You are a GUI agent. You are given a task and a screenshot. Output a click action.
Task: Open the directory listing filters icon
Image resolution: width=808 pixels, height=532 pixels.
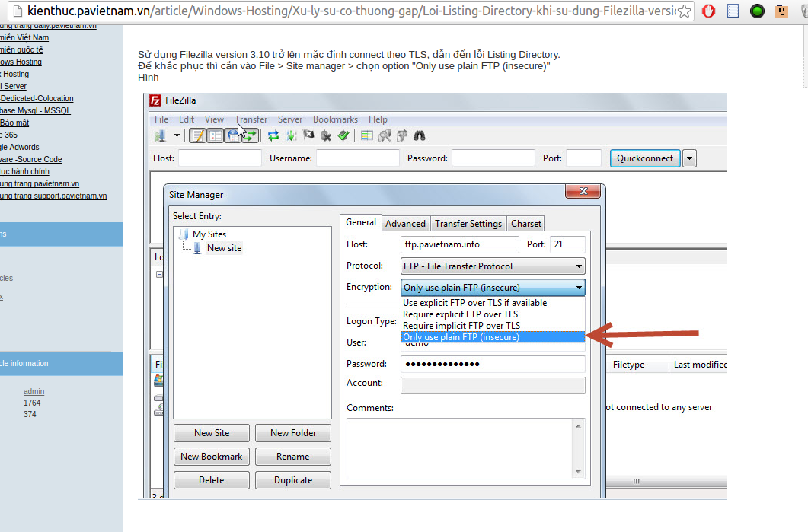coord(367,135)
